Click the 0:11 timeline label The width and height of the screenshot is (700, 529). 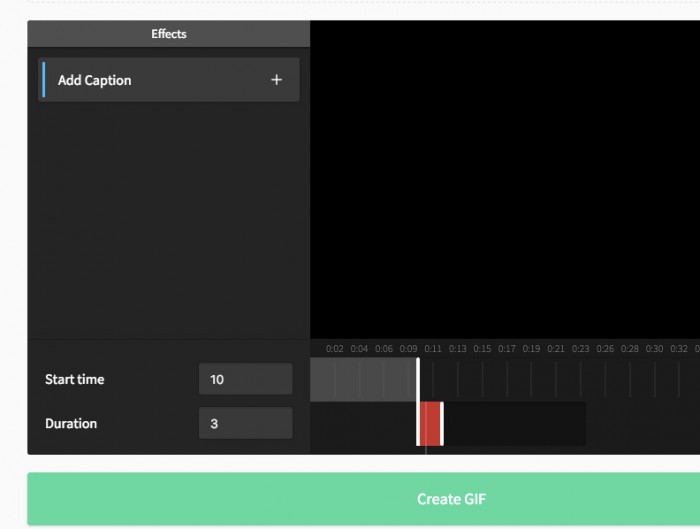pyautogui.click(x=433, y=349)
